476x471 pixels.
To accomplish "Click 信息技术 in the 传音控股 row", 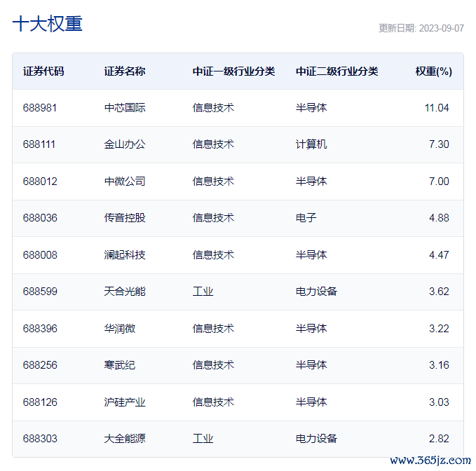I will coord(213,218).
